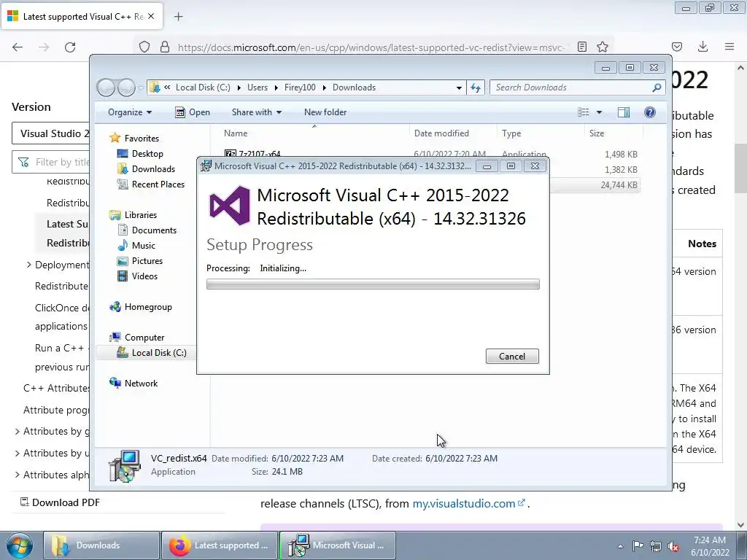The width and height of the screenshot is (747, 560).
Task: Click the setup progress bar in the installer
Action: tap(373, 284)
